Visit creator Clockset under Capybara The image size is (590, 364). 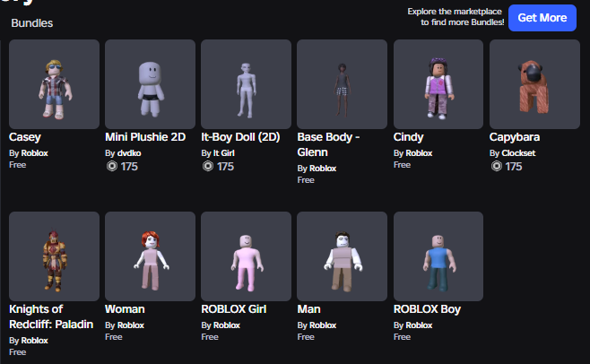coord(518,153)
